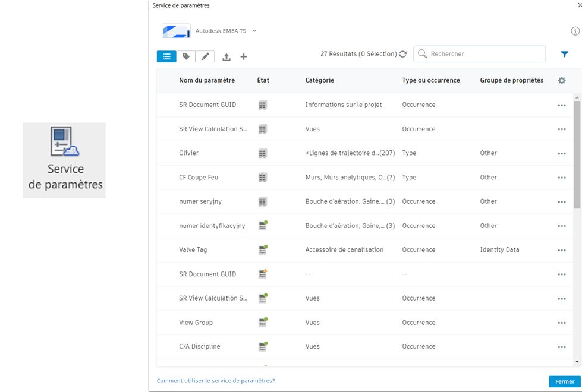Sort by Nom du paramètre column
This screenshot has width=582, height=392.
pos(207,80)
